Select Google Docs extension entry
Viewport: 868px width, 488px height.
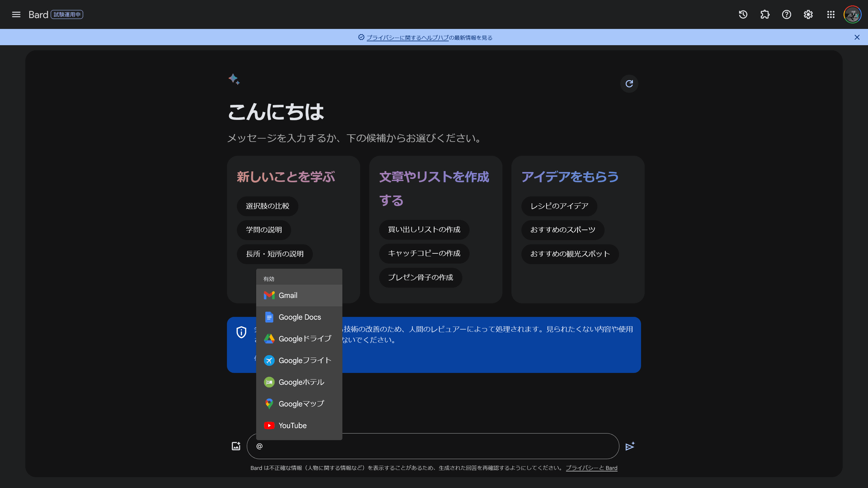pos(299,317)
